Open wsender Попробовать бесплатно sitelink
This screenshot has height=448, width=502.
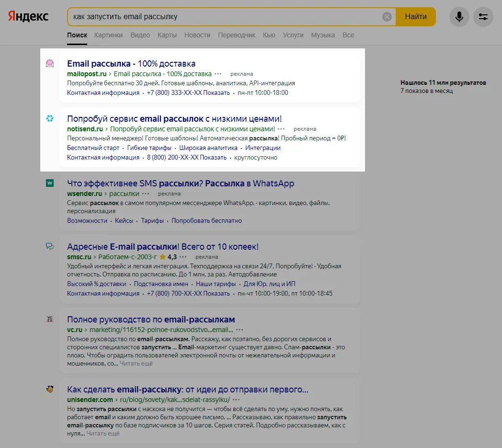(x=206, y=220)
